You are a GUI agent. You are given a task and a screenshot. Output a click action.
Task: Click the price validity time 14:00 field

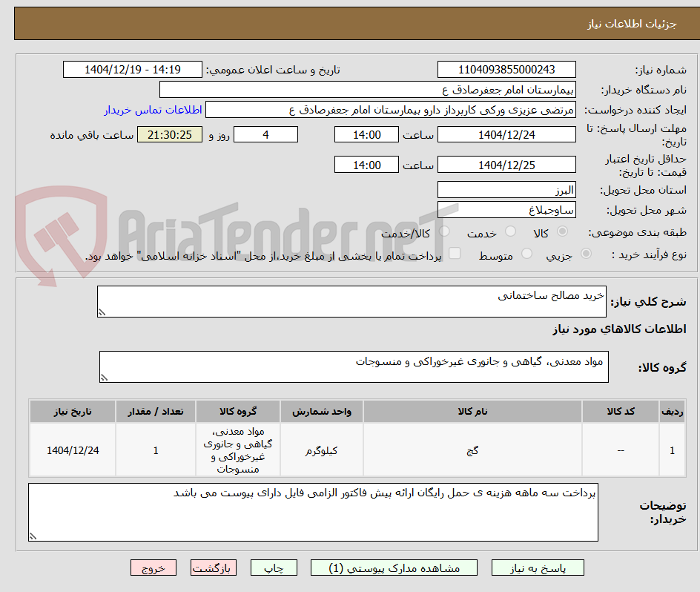pyautogui.click(x=366, y=165)
